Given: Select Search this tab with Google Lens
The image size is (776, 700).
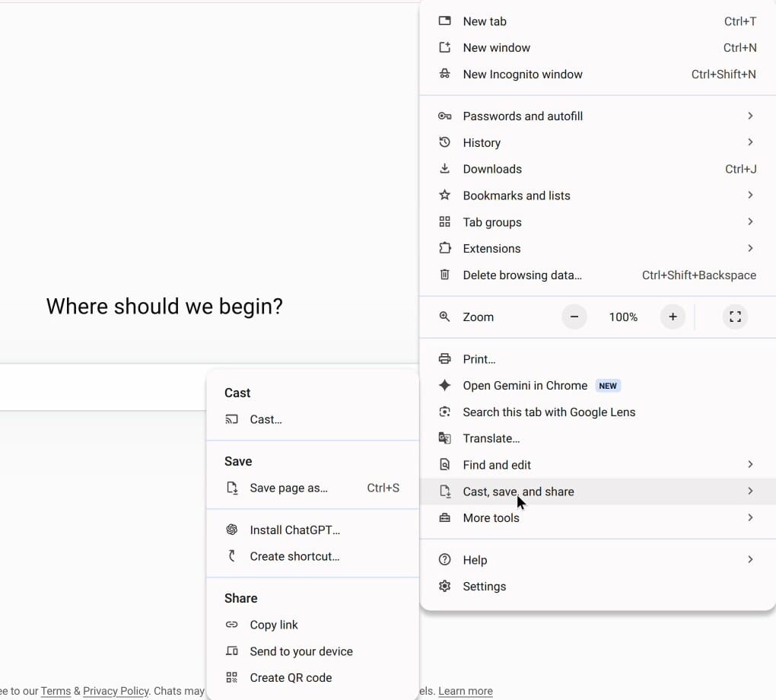Looking at the screenshot, I should click(597, 412).
